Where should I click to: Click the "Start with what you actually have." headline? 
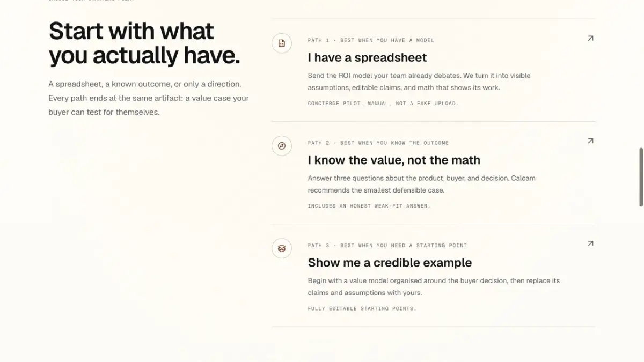point(144,43)
